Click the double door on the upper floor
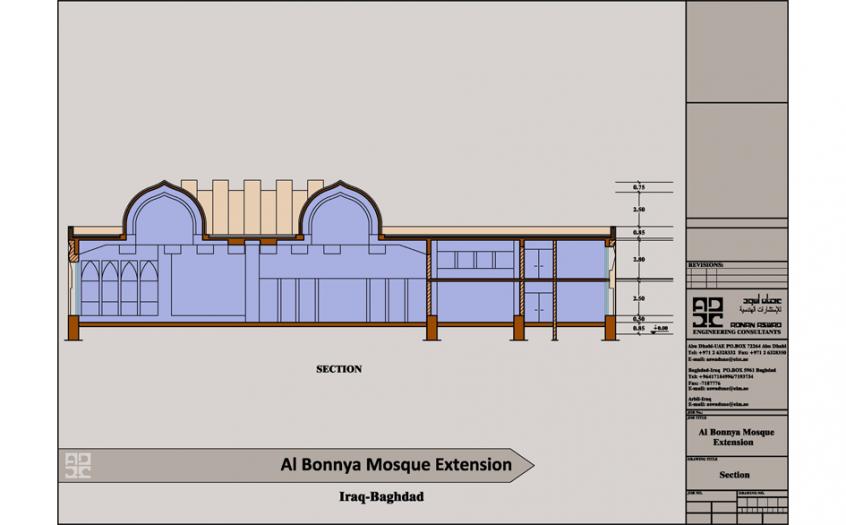Image resolution: width=846 pixels, height=525 pixels. (543, 259)
